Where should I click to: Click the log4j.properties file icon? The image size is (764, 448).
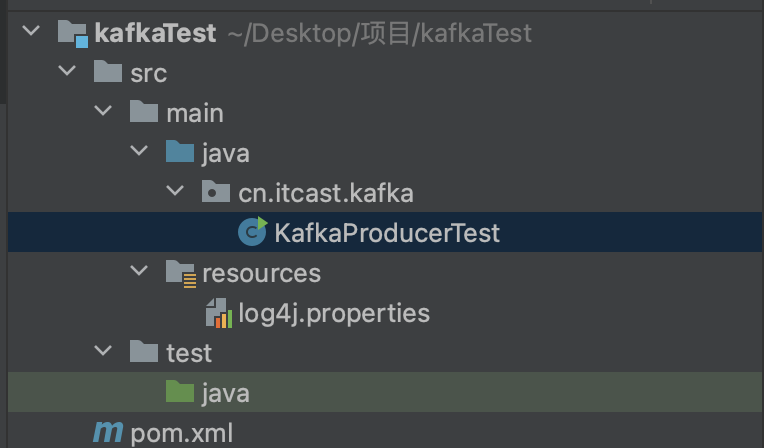click(218, 313)
